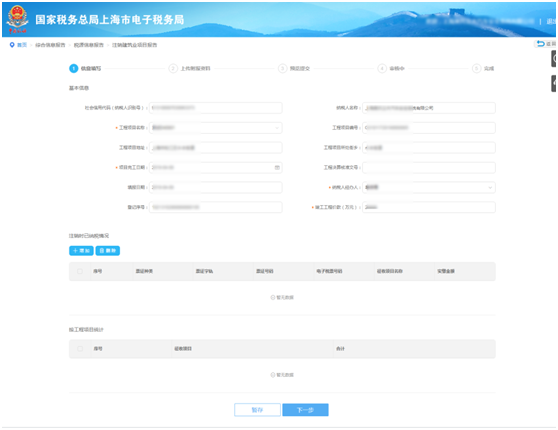Click the 删除 delete row button
The width and height of the screenshot is (558, 430).
tap(107, 251)
